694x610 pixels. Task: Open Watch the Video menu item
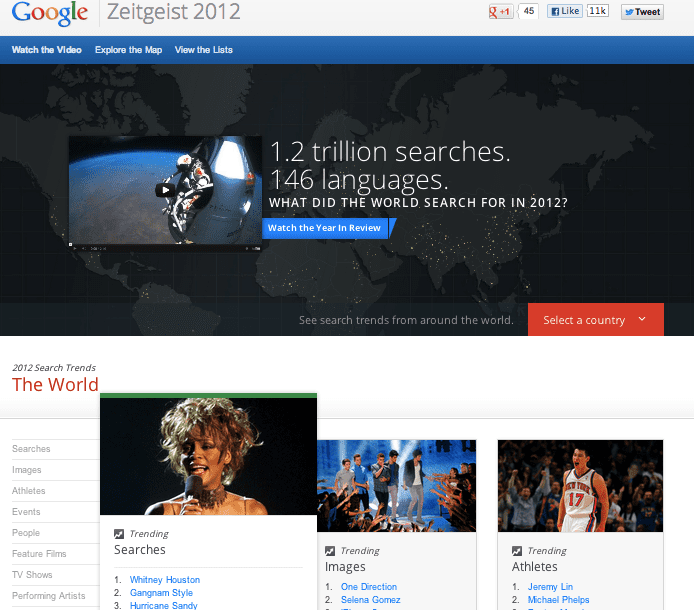[x=46, y=50]
